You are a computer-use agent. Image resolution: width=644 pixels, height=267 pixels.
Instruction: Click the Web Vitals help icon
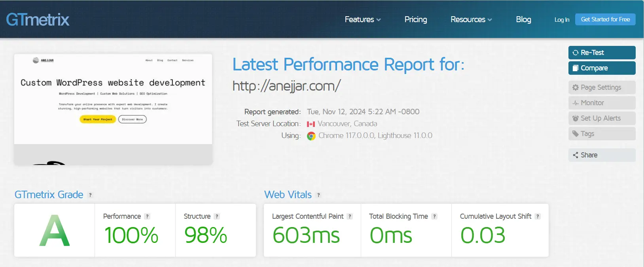tap(318, 195)
